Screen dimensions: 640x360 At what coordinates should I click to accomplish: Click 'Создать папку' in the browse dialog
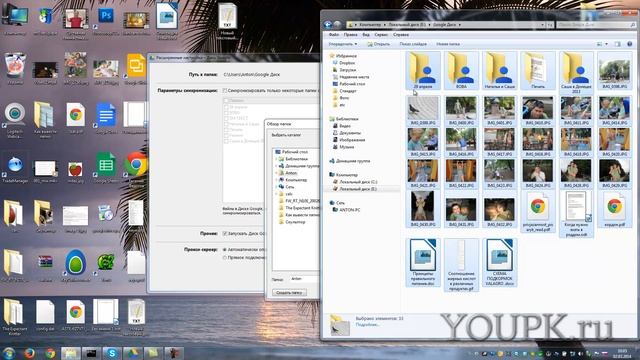pos(289,293)
